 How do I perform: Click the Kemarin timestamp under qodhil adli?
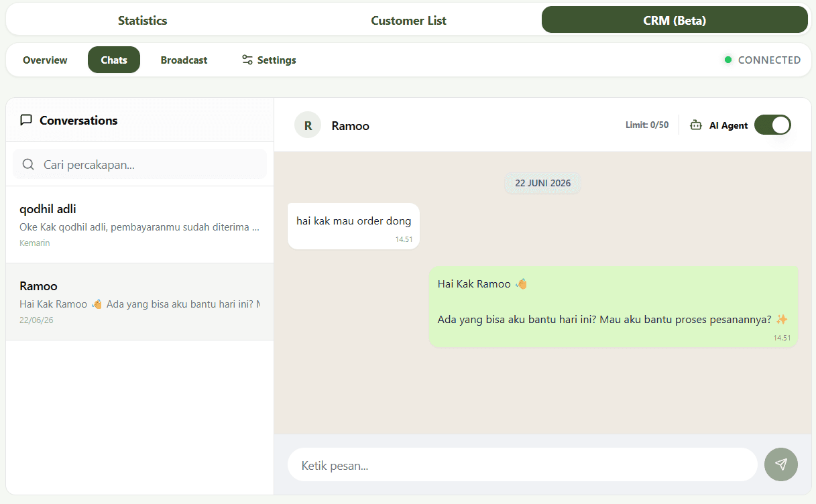(x=35, y=243)
